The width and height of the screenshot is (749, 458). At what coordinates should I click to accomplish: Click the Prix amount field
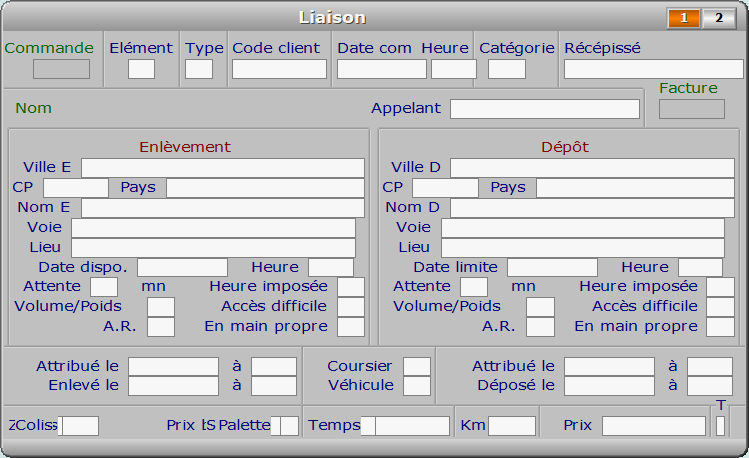(653, 426)
